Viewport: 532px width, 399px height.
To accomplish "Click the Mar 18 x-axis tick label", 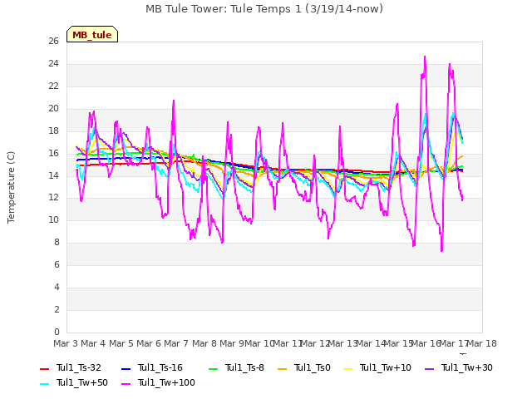I will pyautogui.click(x=482, y=343).
